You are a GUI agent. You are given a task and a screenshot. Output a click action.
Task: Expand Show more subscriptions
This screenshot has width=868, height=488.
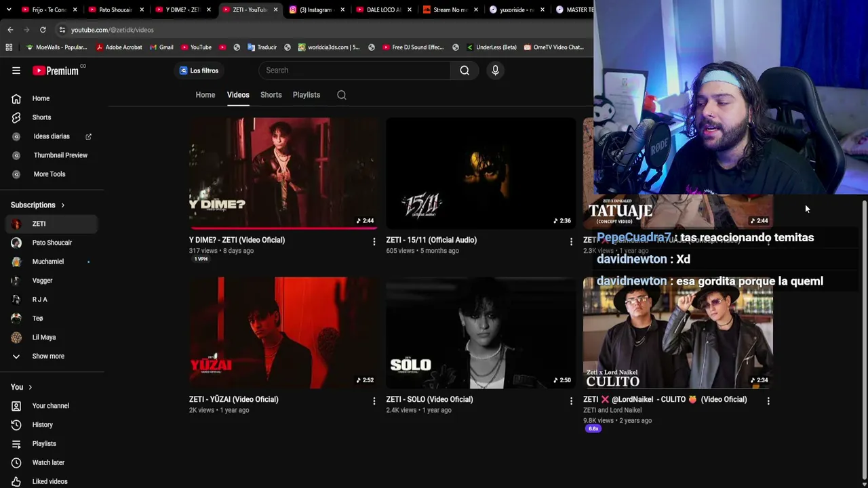click(x=52, y=357)
